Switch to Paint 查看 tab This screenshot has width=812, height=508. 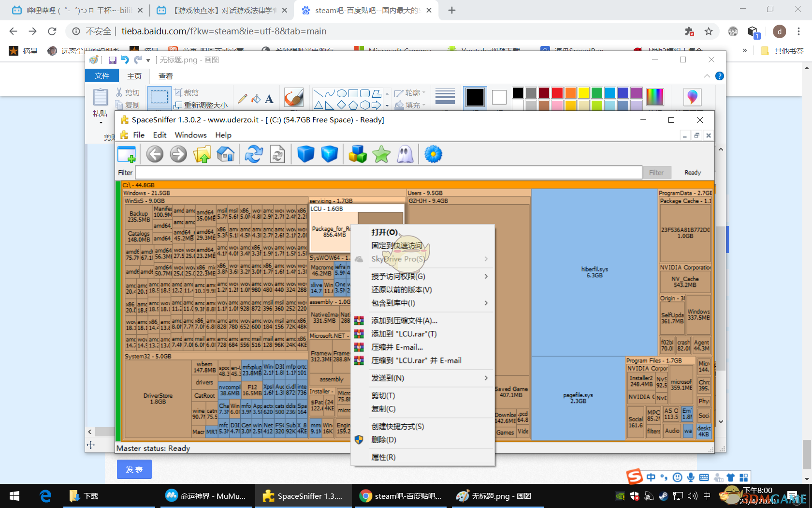pyautogui.click(x=165, y=76)
